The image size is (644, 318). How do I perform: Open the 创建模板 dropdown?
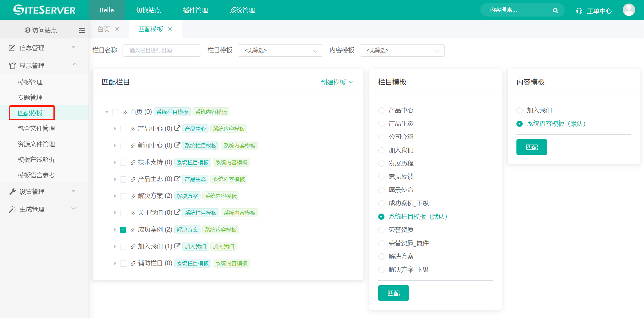tap(337, 82)
